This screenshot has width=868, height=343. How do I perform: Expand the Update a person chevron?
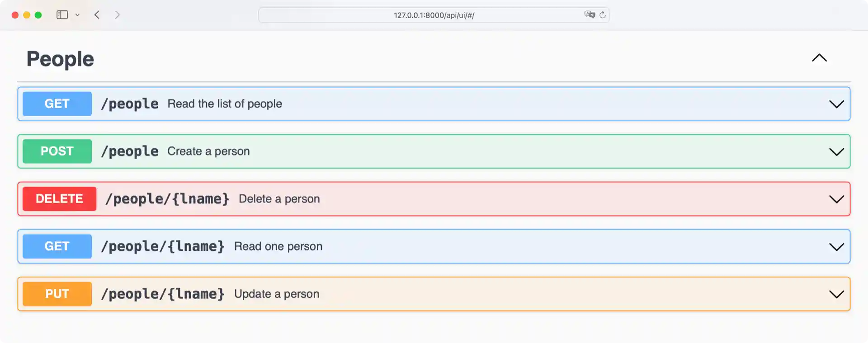836,294
